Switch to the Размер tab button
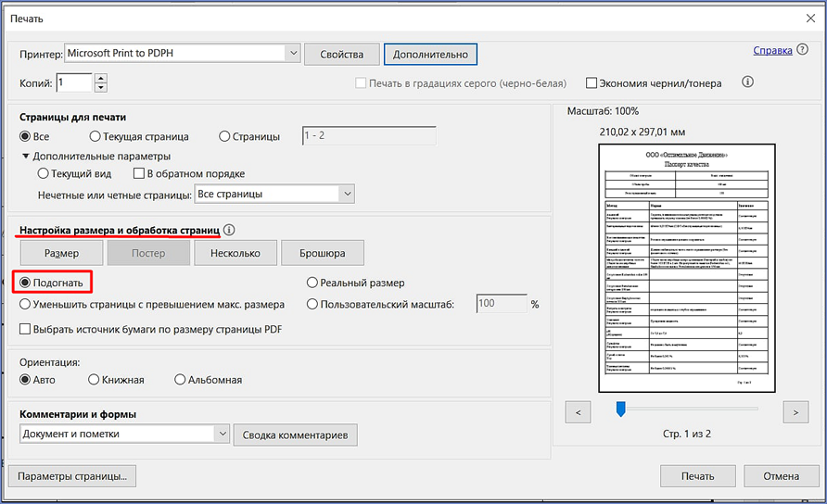 pos(62,253)
